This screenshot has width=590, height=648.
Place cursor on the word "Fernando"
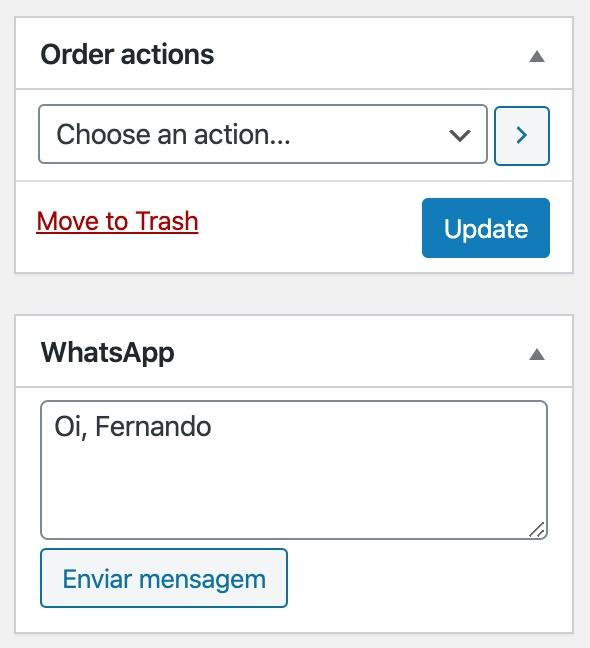coord(153,426)
